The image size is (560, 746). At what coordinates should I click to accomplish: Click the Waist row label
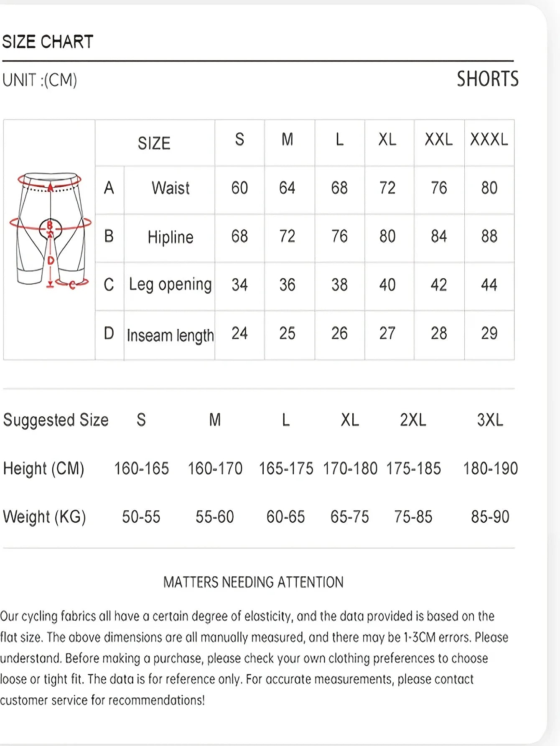[x=171, y=188]
